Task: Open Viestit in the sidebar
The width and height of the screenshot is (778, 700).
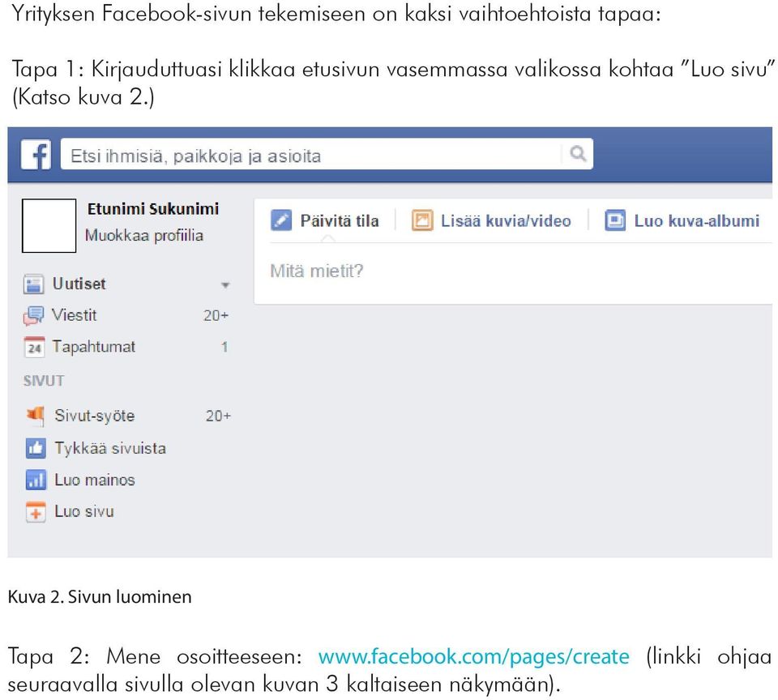Action: [74, 315]
